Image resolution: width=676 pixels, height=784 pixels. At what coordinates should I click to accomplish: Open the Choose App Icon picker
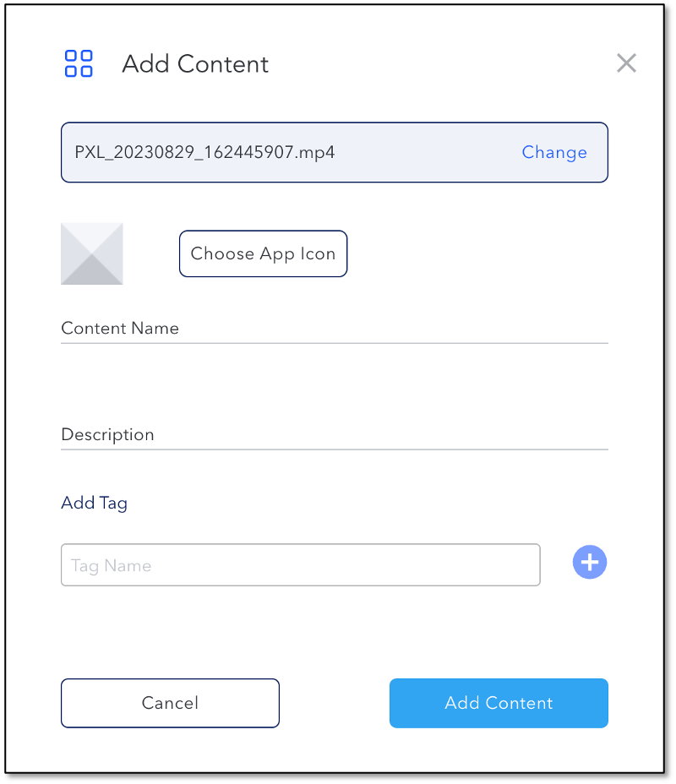coord(263,253)
